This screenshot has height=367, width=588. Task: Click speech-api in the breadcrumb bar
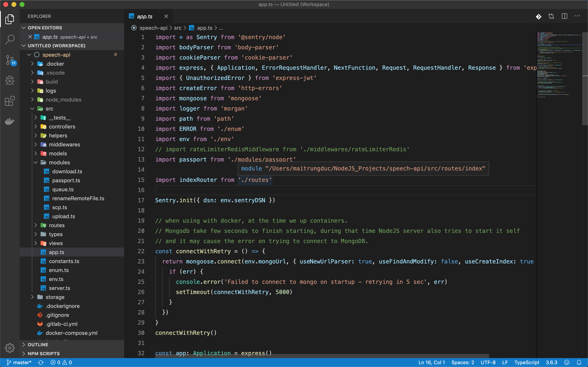[x=154, y=27]
